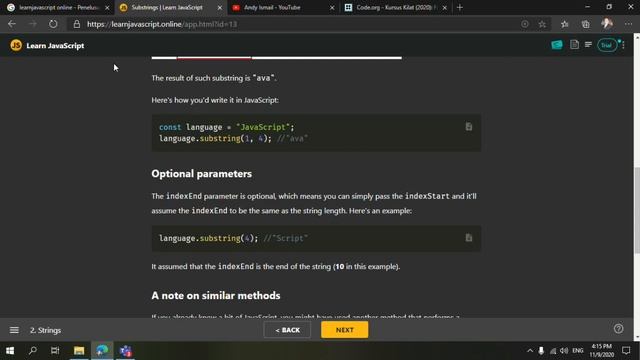Open the notification action center
The width and height of the screenshot is (640, 360).
(626, 351)
